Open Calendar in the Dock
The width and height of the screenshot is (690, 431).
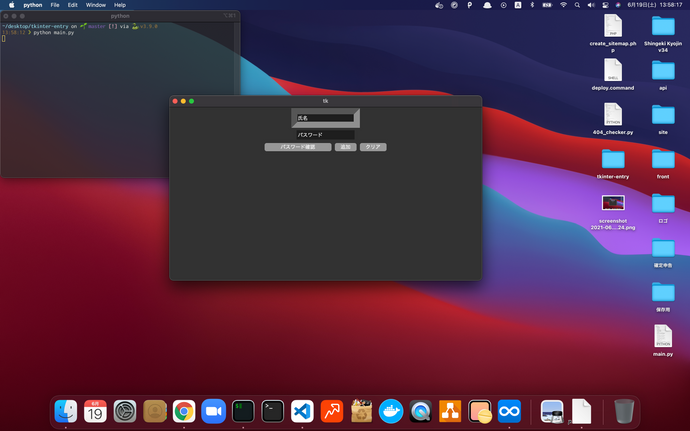coord(95,411)
